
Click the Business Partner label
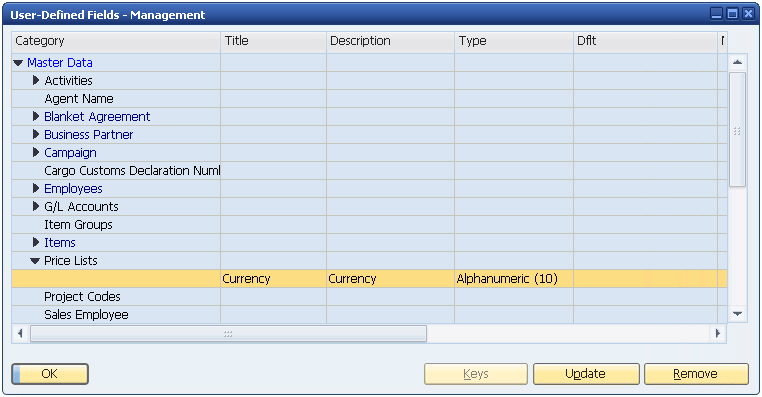tap(88, 135)
